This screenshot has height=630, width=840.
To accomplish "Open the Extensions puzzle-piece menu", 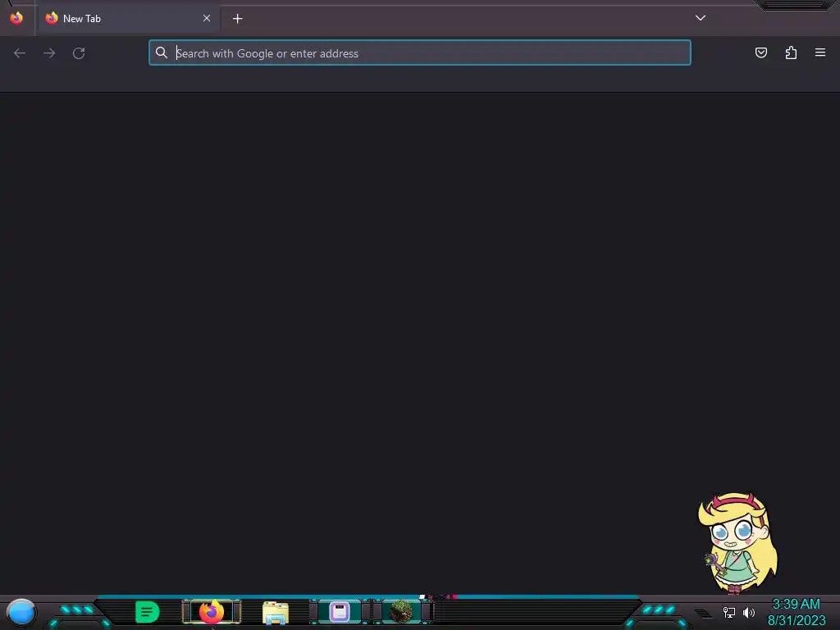I will point(791,52).
